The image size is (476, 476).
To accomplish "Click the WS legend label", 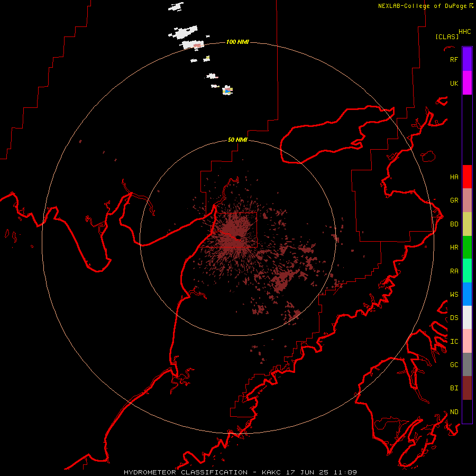I will (454, 294).
